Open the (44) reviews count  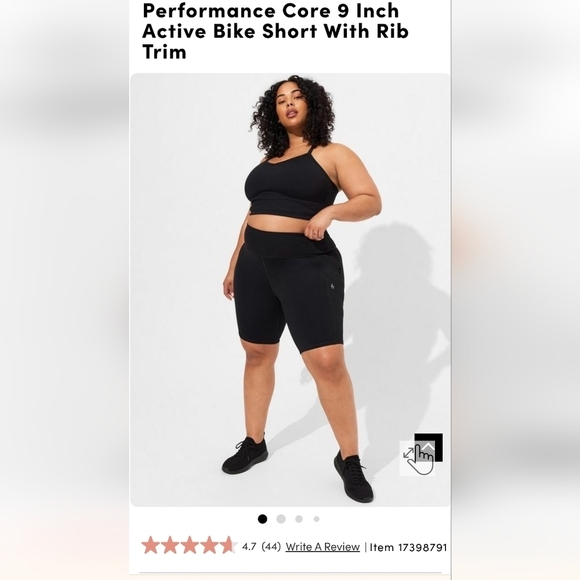(271, 547)
